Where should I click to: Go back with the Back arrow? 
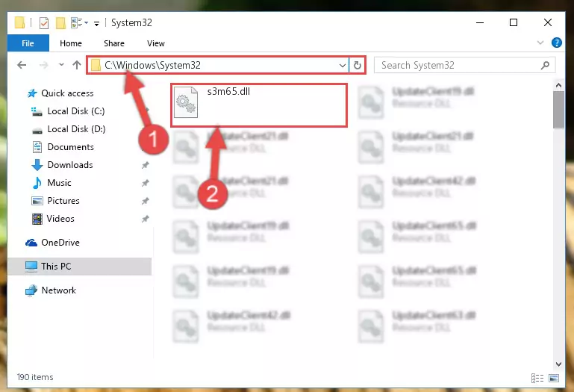22,65
